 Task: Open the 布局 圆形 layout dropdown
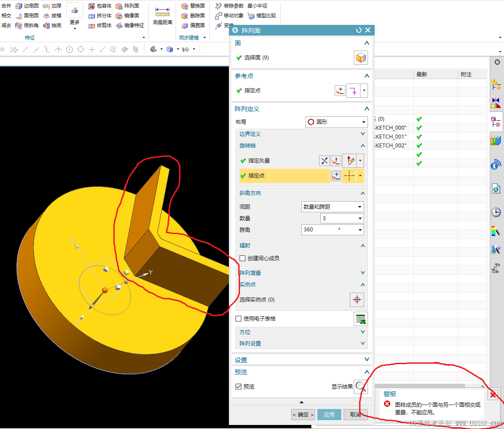coord(336,122)
